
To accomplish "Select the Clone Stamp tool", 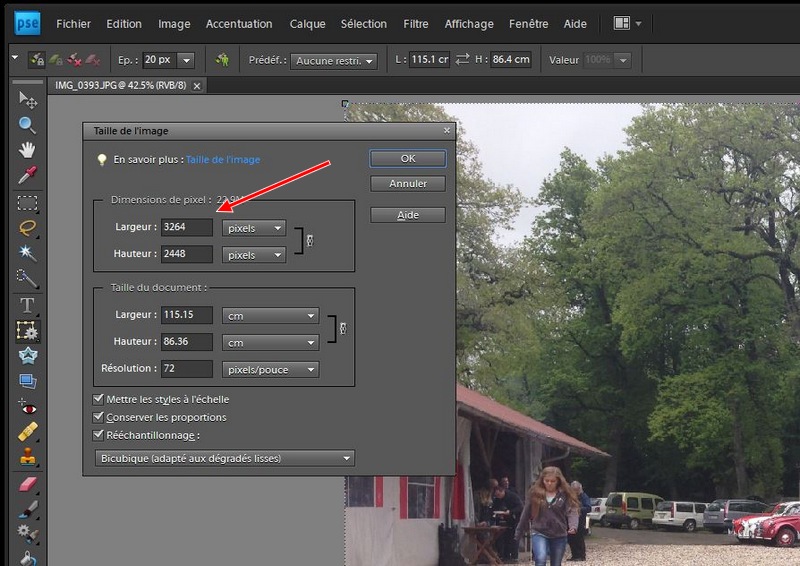I will tap(28, 457).
